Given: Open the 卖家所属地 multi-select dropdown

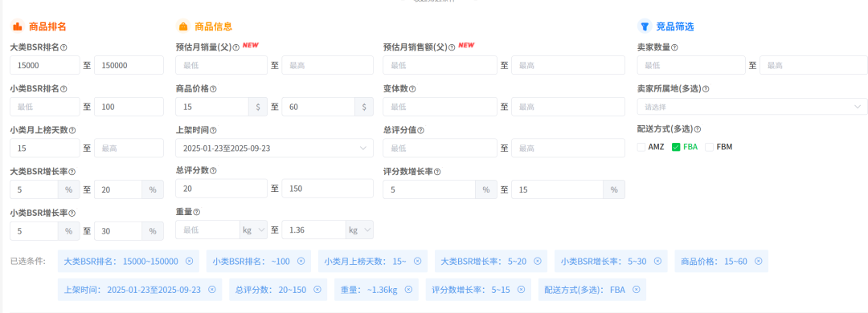Looking at the screenshot, I should [x=752, y=106].
